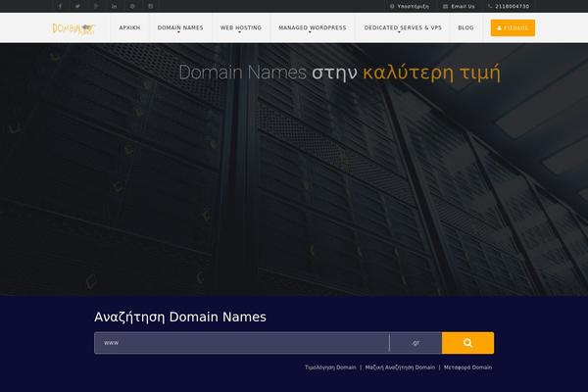Screen dimensions: 588x392
Task: Expand the Dedicated Serves & VPS menu
Action: (x=403, y=27)
